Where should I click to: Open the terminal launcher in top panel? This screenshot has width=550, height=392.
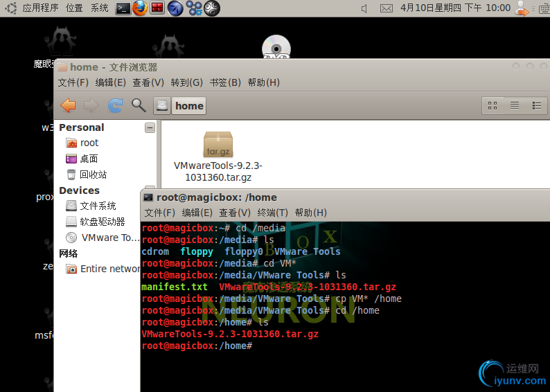click(123, 8)
